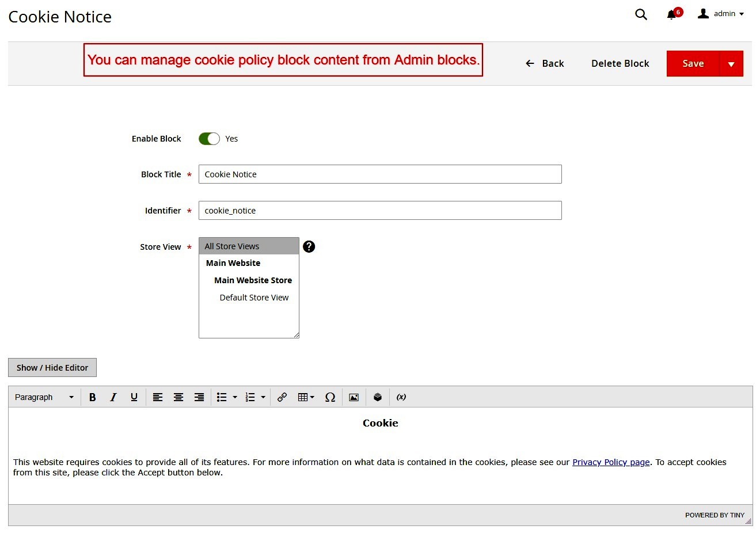Open the notifications bell icon
The height and width of the screenshot is (537, 756).
(671, 14)
